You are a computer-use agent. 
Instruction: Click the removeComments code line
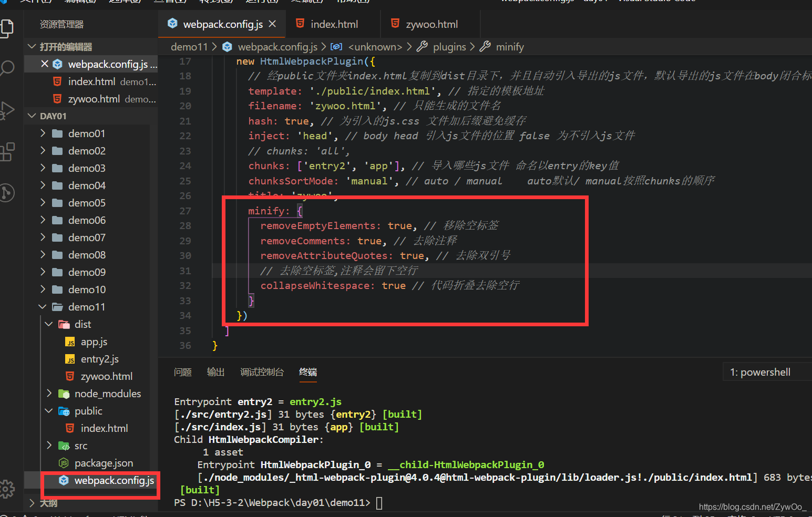(359, 241)
